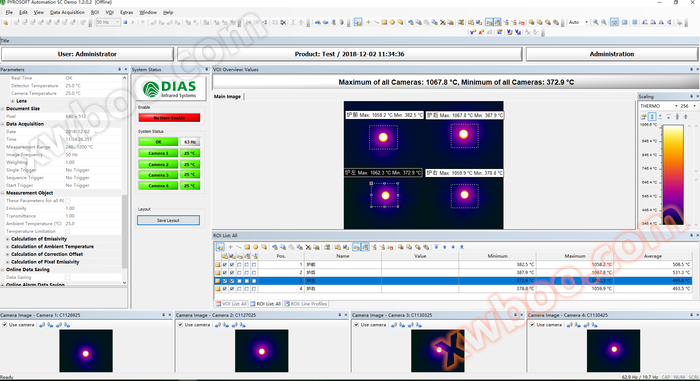Open the File menu
This screenshot has height=381, width=700.
click(9, 13)
